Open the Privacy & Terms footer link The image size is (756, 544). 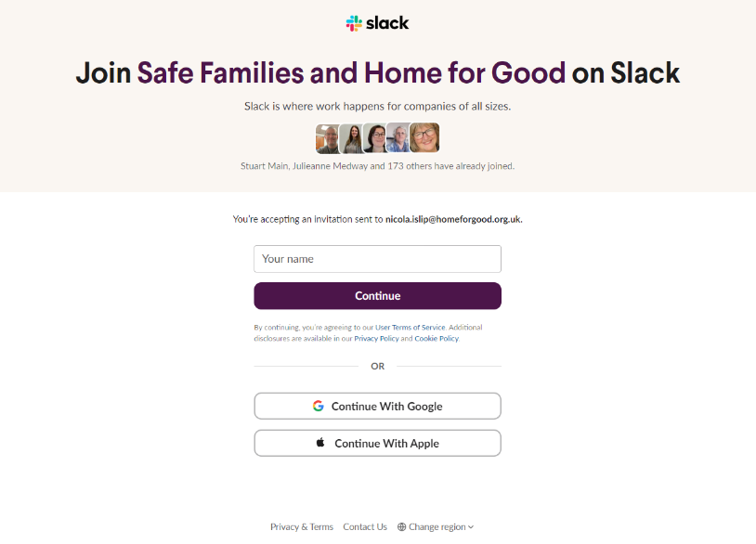pos(302,527)
